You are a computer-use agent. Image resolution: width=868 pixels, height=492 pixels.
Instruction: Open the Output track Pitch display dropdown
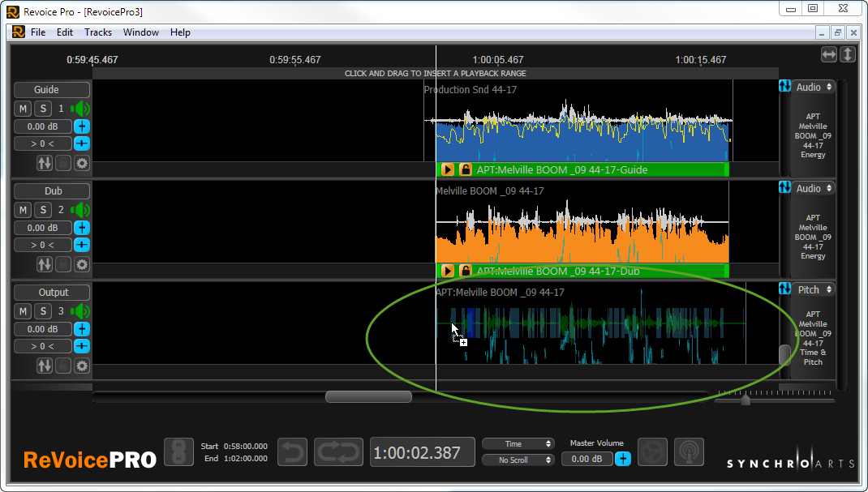click(814, 289)
